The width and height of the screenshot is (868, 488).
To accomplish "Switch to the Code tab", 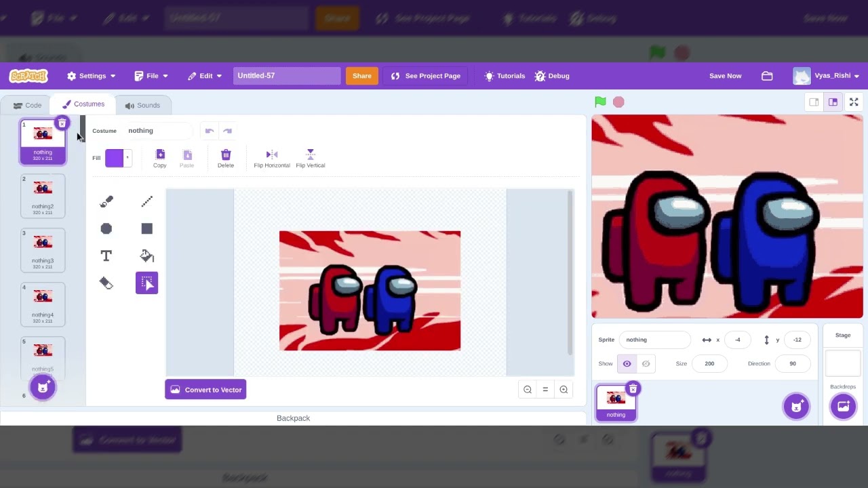I will [x=26, y=105].
